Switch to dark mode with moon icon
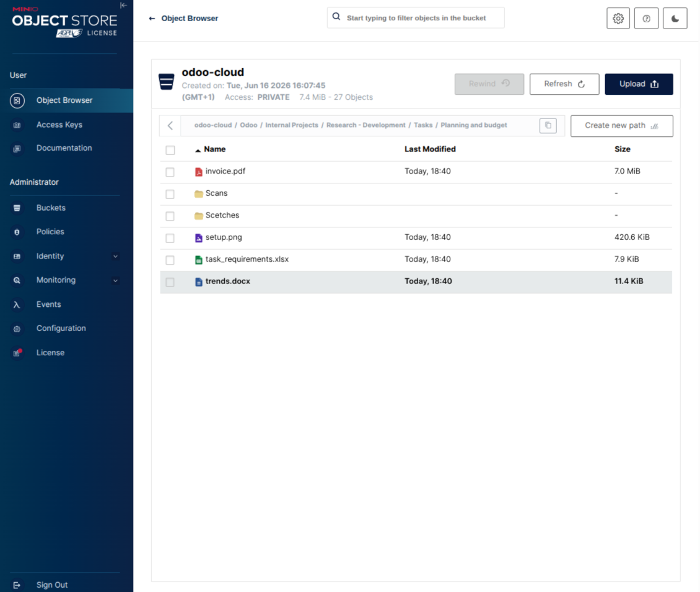The width and height of the screenshot is (700, 592). click(x=675, y=19)
